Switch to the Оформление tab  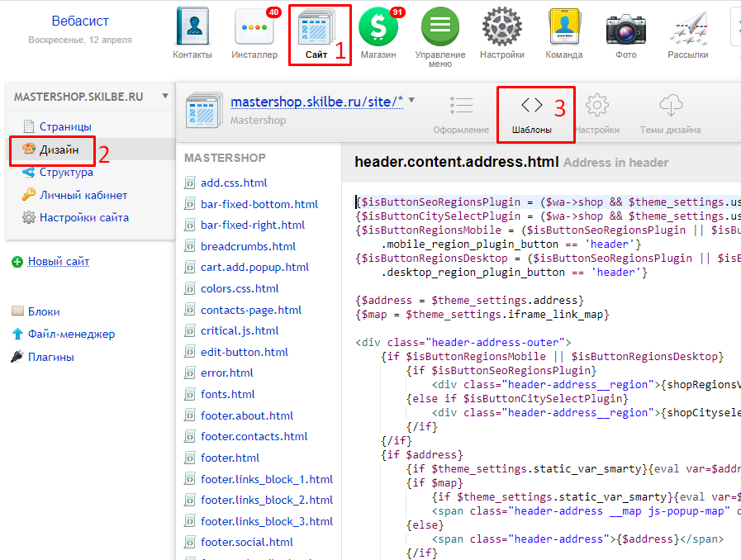(x=461, y=114)
